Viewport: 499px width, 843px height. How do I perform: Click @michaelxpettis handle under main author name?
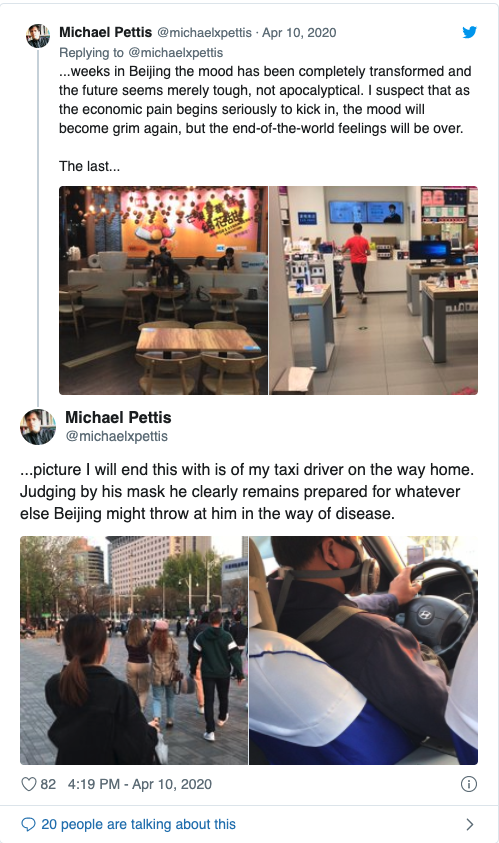tap(117, 436)
